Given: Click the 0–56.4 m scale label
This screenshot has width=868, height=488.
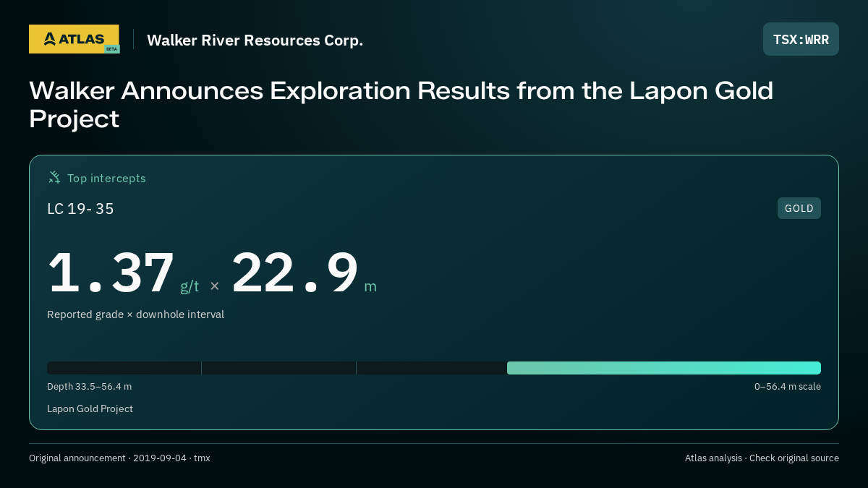Looking at the screenshot, I should pyautogui.click(x=788, y=386).
